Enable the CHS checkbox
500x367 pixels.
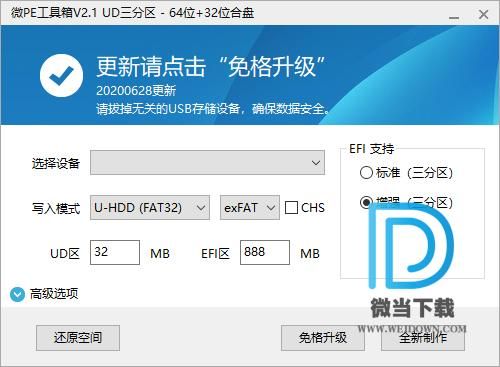tap(291, 208)
